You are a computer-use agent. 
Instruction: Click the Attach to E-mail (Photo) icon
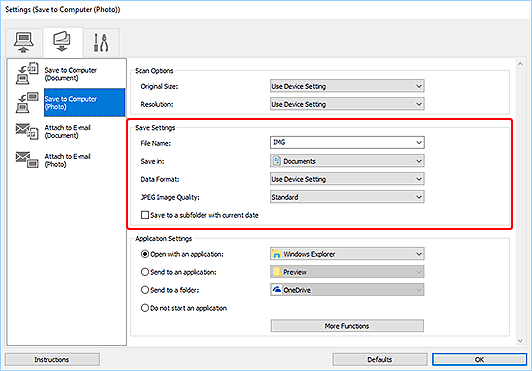point(27,160)
